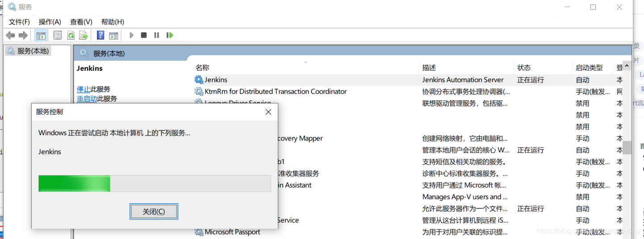Close the 服务控制 dialog with its X button
Image resolution: width=644 pixels, height=239 pixels.
point(268,112)
